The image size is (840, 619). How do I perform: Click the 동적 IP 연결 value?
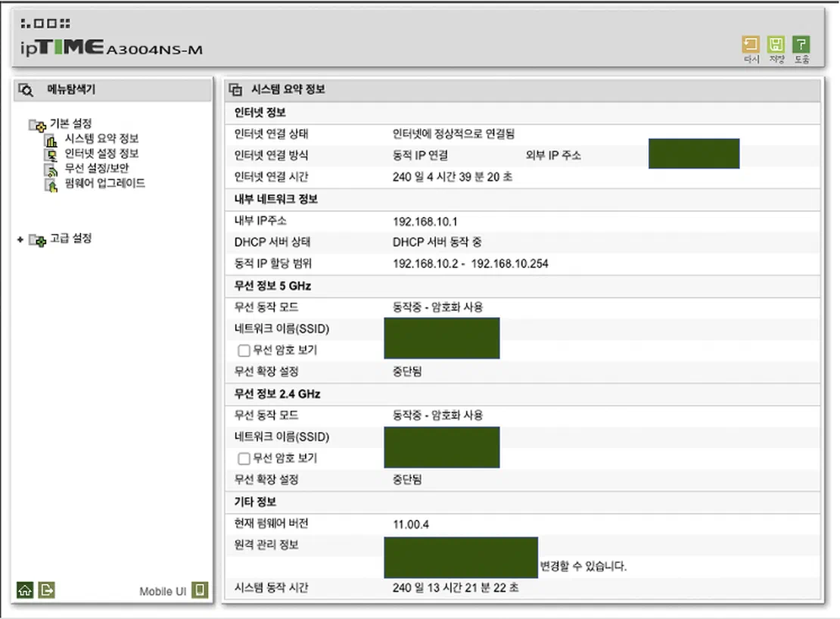420,155
